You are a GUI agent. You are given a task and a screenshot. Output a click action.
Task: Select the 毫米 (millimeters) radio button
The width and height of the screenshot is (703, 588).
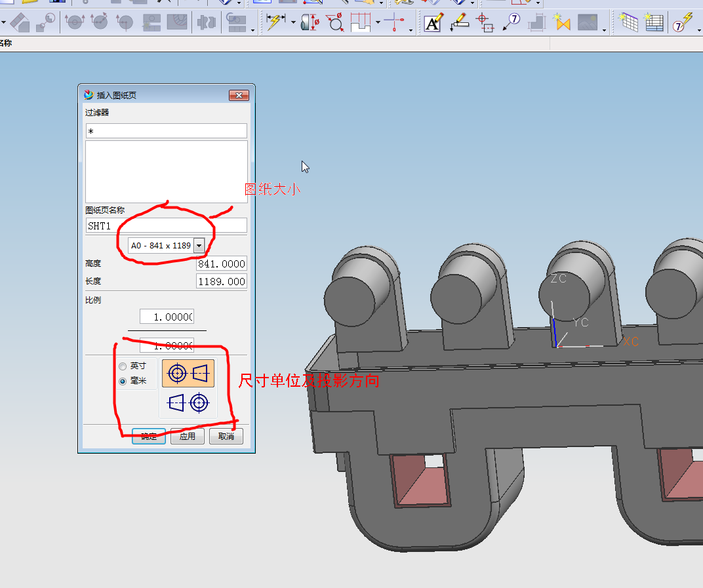(x=123, y=382)
